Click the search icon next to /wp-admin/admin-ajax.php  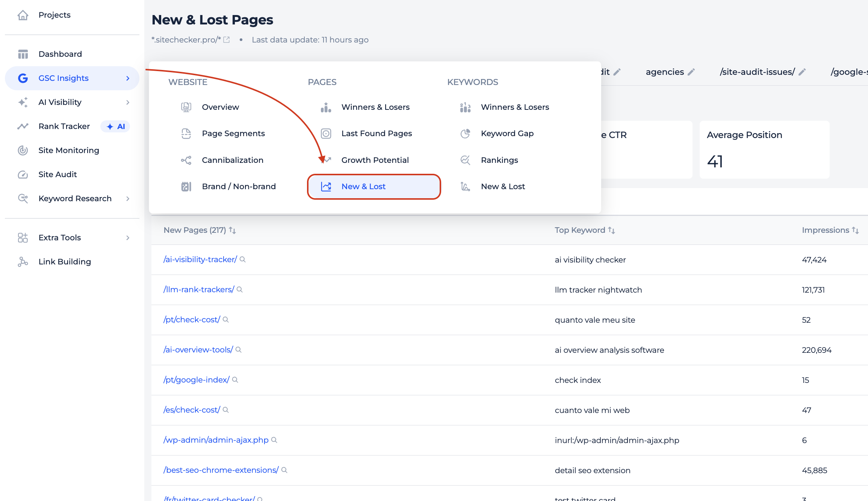click(274, 440)
